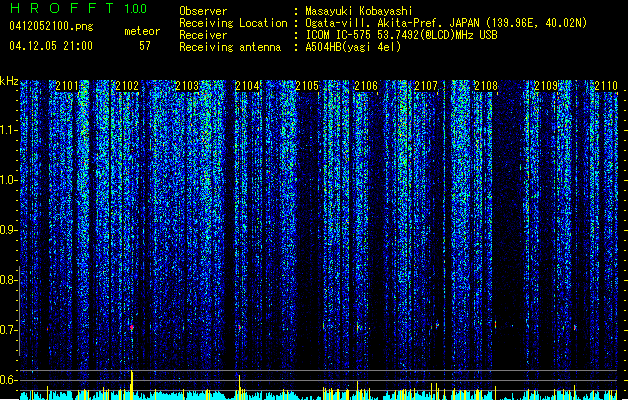This screenshot has height=400, width=629.
Task: Click the 0.9 frequency axis label
Action: pyautogui.click(x=9, y=230)
